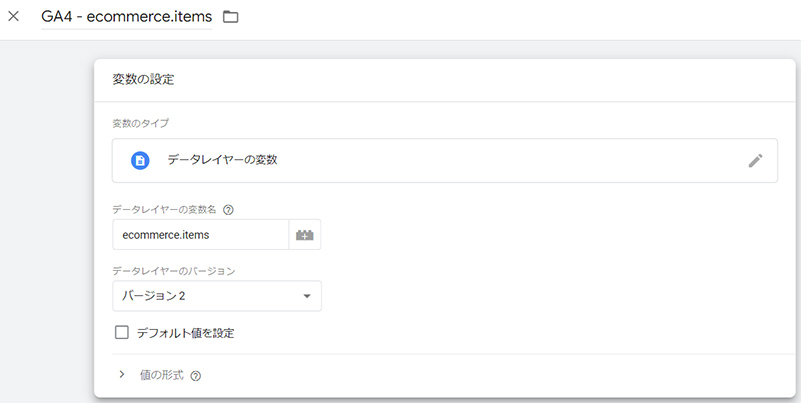Viewport: 810px width, 418px height.
Task: Click the デフォルト値を設定 checkbox label text
Action: point(185,333)
